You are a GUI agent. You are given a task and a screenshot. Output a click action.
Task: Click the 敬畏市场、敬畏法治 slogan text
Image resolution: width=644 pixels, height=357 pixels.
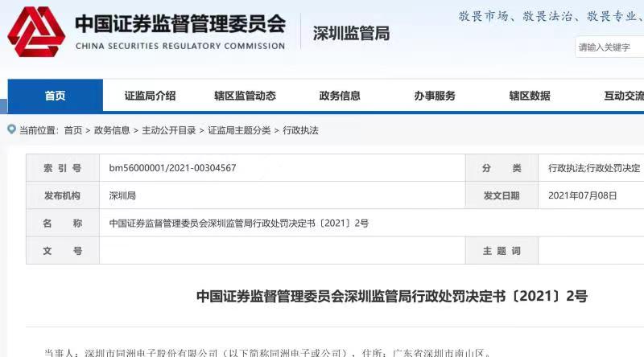click(x=551, y=16)
